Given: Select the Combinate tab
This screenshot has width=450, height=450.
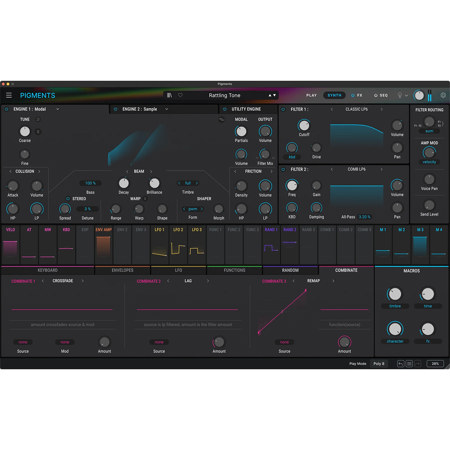Looking at the screenshot, I should click(x=346, y=270).
